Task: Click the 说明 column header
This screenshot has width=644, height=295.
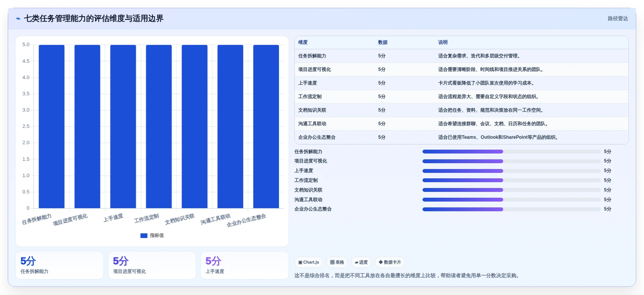Action: tap(443, 42)
